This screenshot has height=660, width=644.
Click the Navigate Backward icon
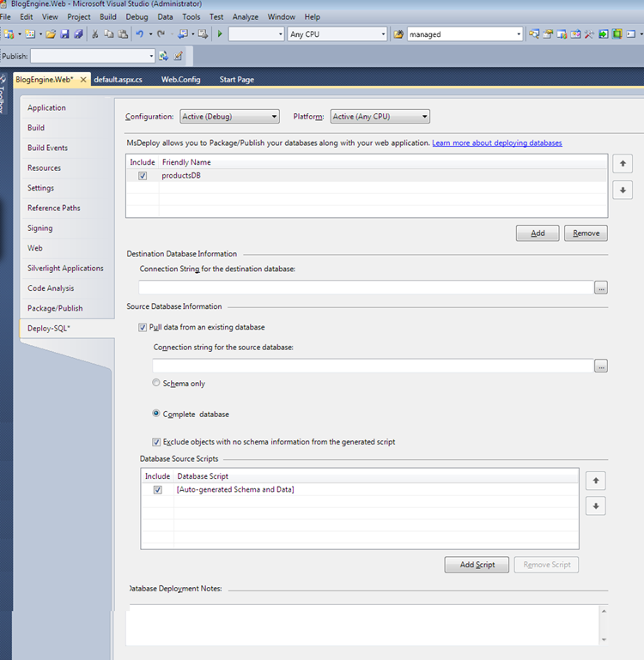tap(183, 34)
